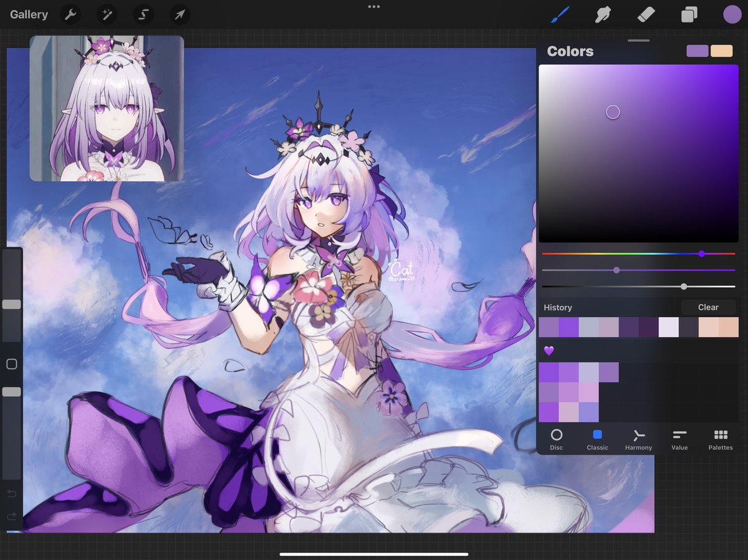
Task: Tap the reference image thumbnail
Action: [x=107, y=108]
